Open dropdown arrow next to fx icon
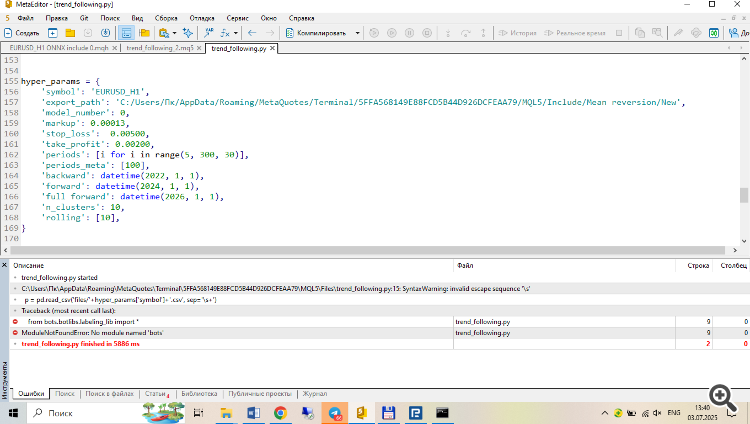This screenshot has width=750, height=424. point(236,33)
